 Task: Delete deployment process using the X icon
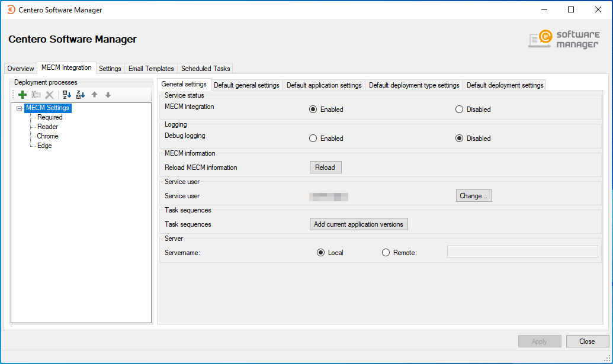pos(49,95)
